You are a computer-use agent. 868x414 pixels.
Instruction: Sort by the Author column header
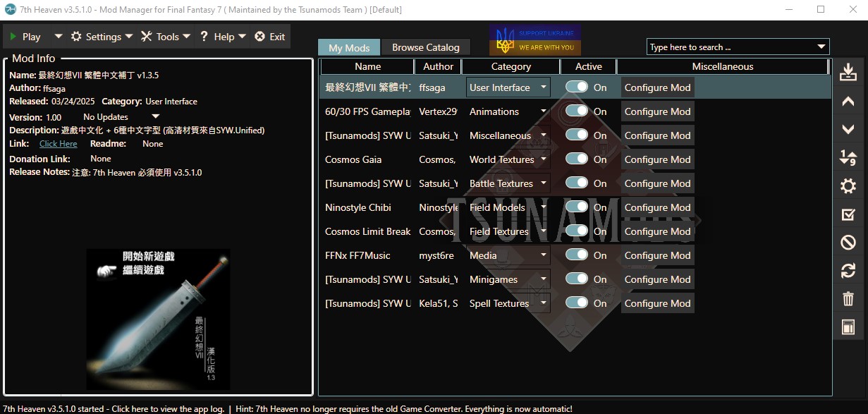tap(439, 66)
